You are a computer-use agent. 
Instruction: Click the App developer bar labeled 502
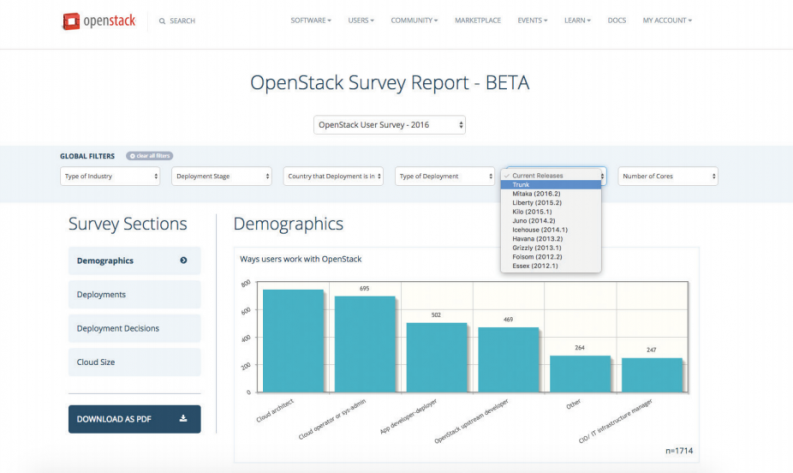tap(437, 358)
